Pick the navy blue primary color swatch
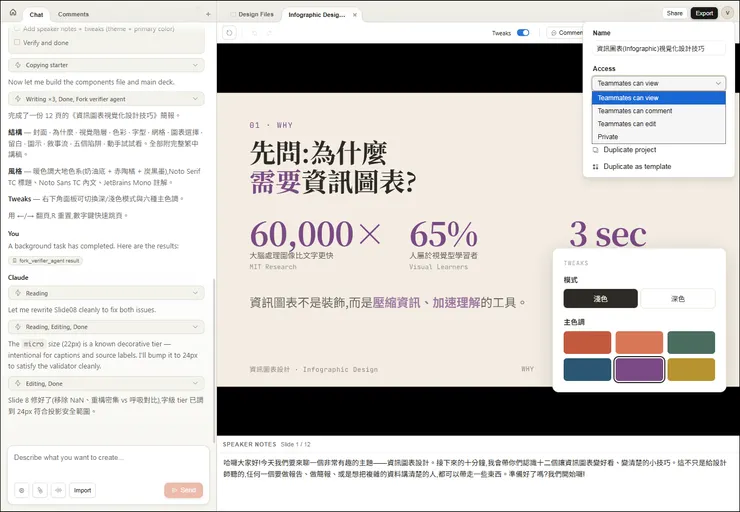This screenshot has width=740, height=512. tap(587, 369)
